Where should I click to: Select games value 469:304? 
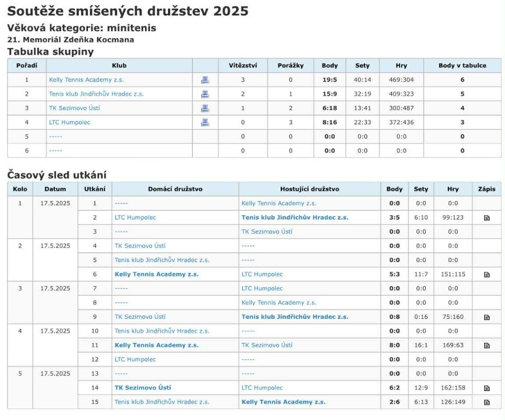point(401,80)
